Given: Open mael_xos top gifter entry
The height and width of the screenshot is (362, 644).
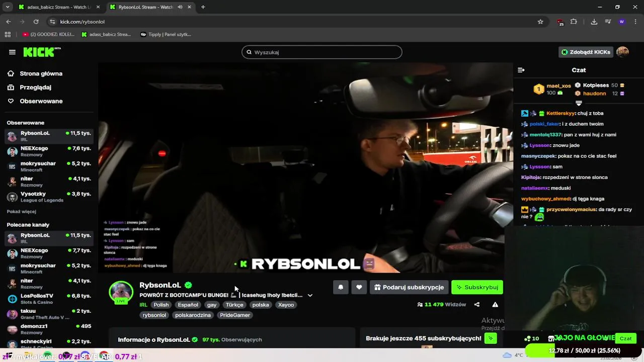Looking at the screenshot, I should point(552,89).
